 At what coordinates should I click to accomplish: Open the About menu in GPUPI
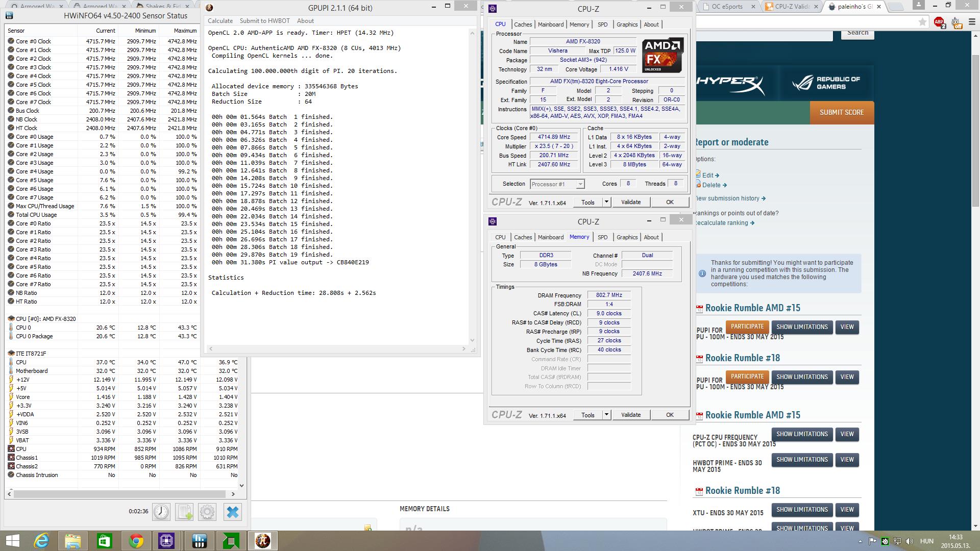pos(305,21)
